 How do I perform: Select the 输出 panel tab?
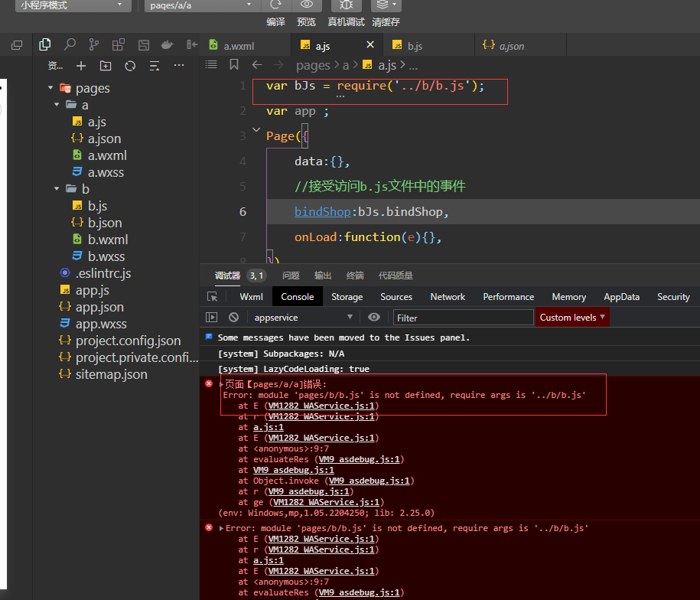pyautogui.click(x=322, y=276)
